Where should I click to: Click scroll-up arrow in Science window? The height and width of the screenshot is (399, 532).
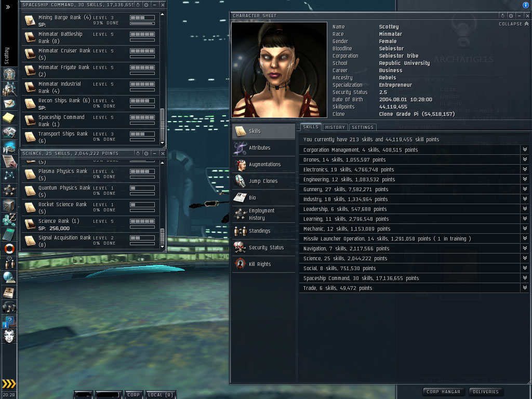click(x=162, y=163)
